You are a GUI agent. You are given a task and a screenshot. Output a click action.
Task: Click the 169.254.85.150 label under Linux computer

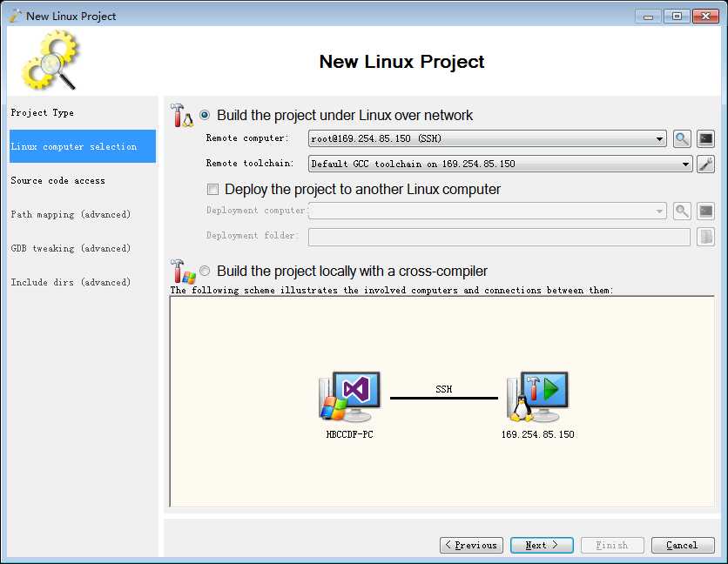tap(537, 434)
